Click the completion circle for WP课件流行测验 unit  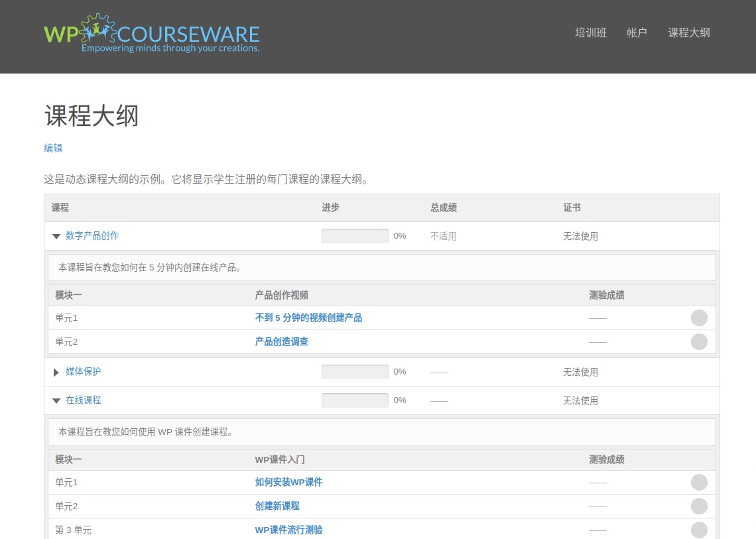[699, 530]
